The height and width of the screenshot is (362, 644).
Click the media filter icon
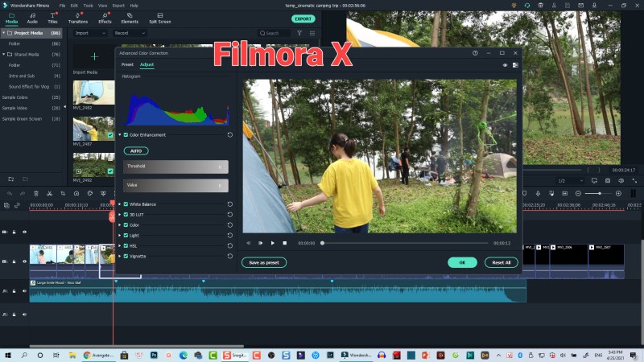pos(299,33)
